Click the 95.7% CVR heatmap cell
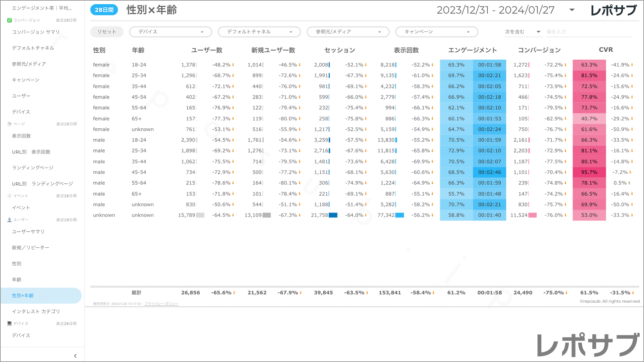This screenshot has height=362, width=644. (589, 172)
